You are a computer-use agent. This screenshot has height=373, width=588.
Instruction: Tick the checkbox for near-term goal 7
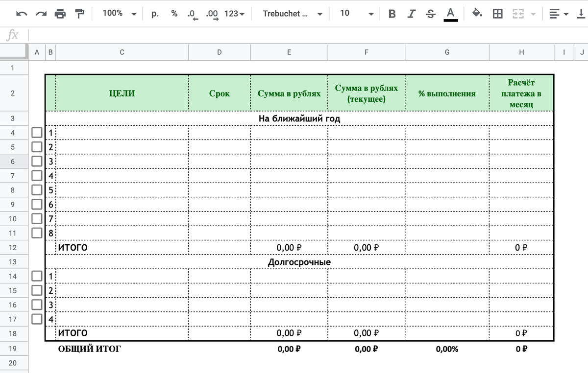click(x=37, y=218)
